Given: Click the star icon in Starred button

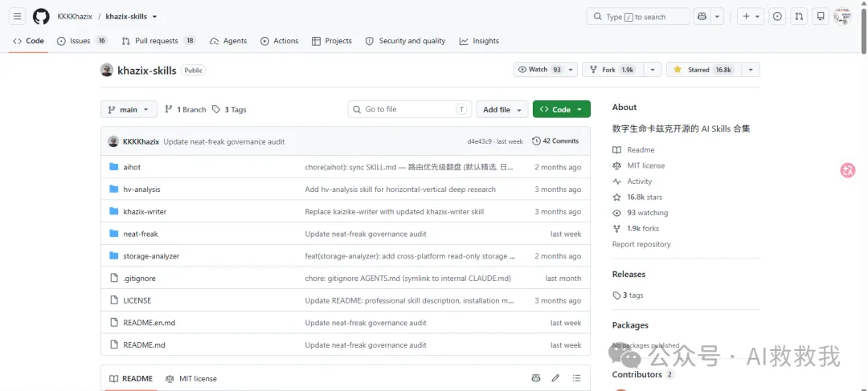Looking at the screenshot, I should [x=677, y=70].
